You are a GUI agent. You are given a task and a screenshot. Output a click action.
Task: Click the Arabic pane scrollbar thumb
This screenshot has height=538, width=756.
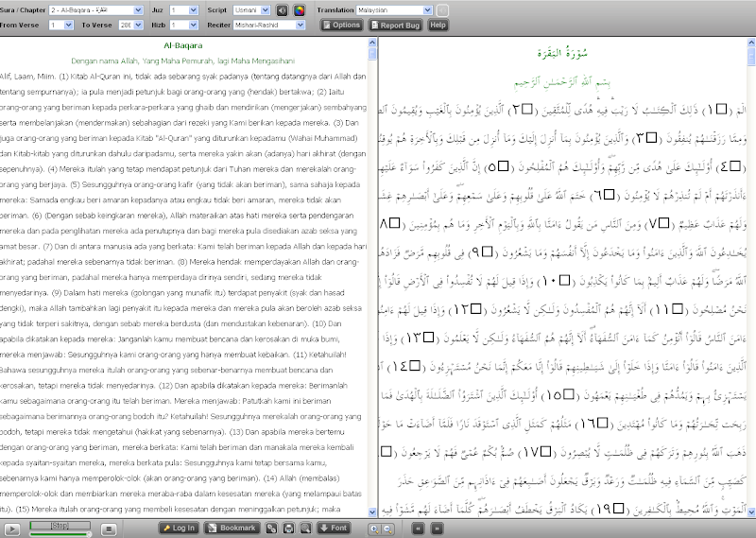click(x=751, y=56)
